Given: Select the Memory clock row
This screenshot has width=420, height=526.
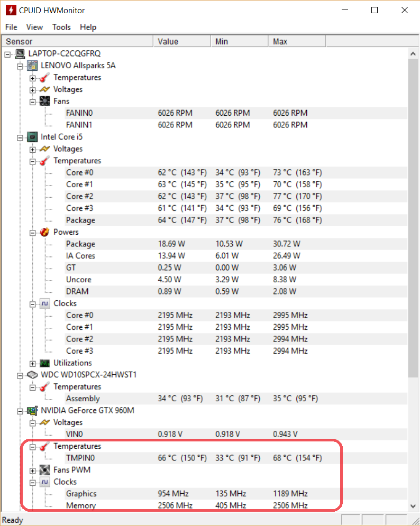Looking at the screenshot, I should click(236, 505).
